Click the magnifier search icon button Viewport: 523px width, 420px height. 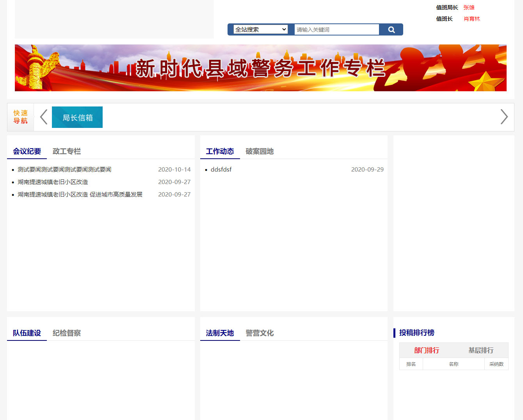tap(391, 30)
